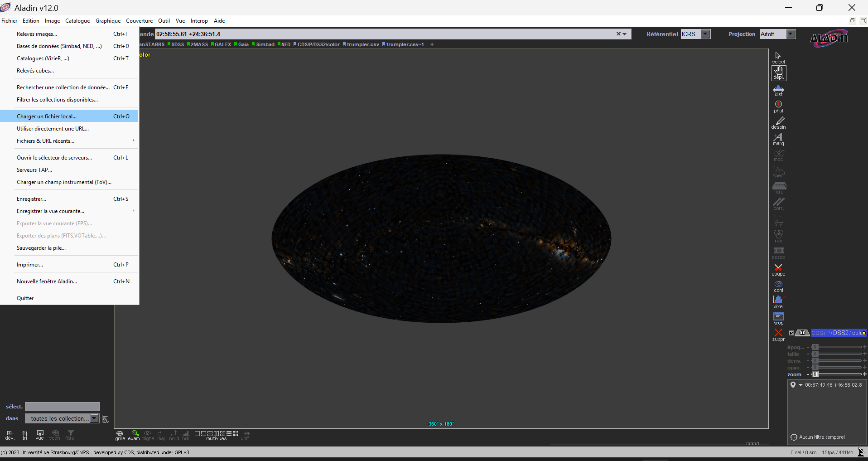Click the GALEX bookmark

tap(221, 44)
